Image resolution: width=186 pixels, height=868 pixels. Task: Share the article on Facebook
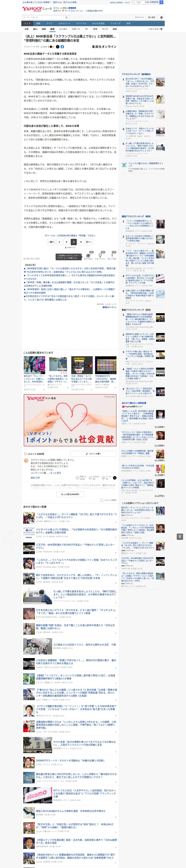[62, 47]
